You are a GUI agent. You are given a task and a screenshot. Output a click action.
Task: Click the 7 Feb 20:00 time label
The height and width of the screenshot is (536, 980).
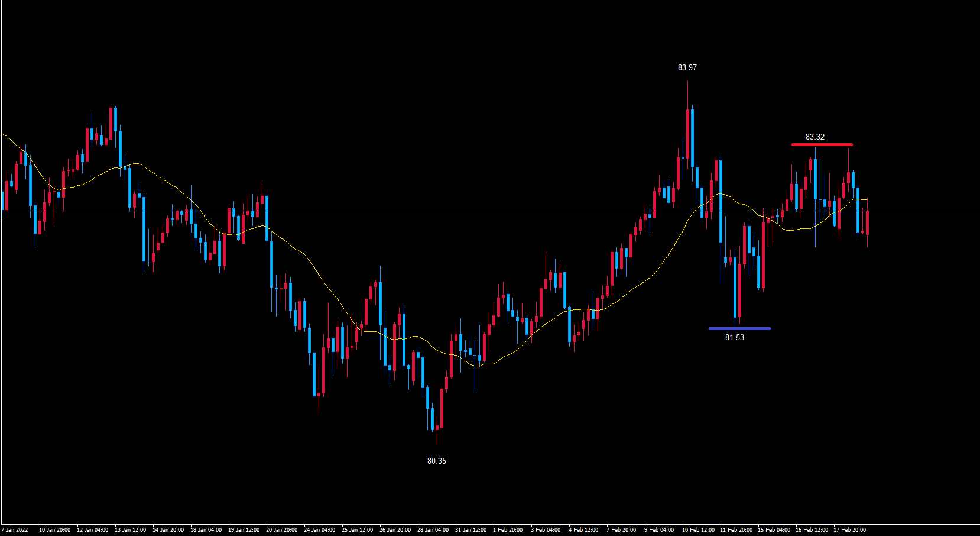coord(621,530)
